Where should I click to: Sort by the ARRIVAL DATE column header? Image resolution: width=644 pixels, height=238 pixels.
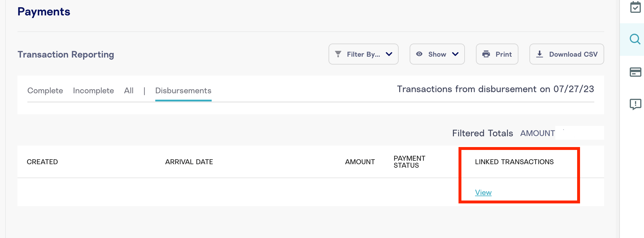[x=189, y=162]
